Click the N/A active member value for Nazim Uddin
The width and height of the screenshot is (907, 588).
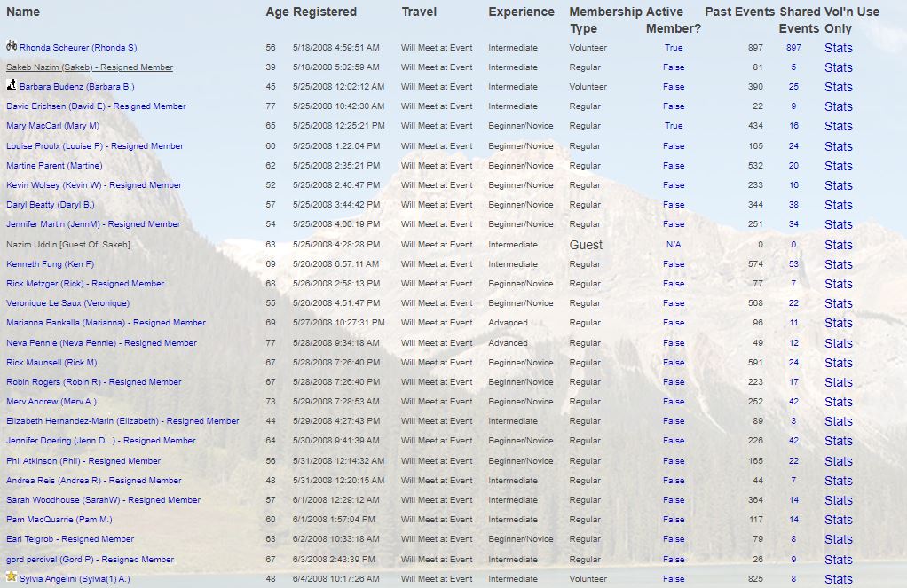[x=674, y=245]
